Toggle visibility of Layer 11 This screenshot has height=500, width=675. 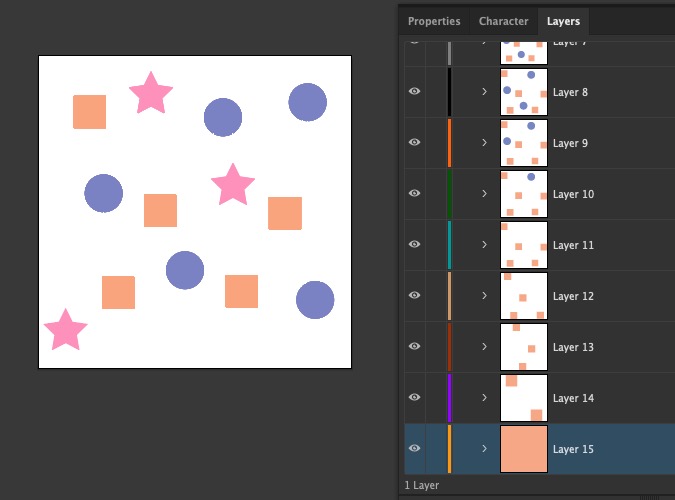[x=414, y=244]
